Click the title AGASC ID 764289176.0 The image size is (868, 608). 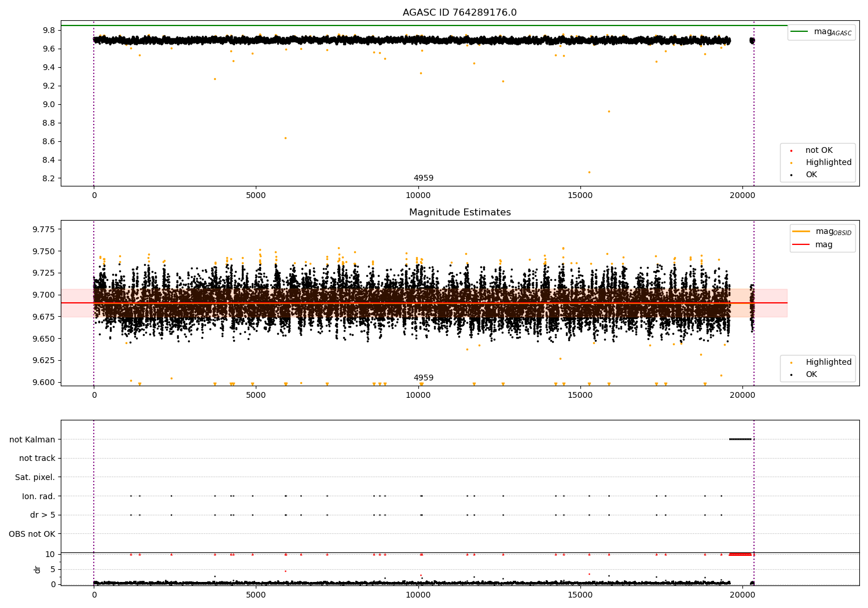(459, 13)
